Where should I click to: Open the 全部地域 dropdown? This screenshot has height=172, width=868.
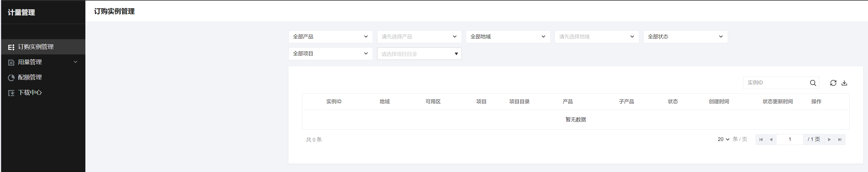click(x=508, y=37)
